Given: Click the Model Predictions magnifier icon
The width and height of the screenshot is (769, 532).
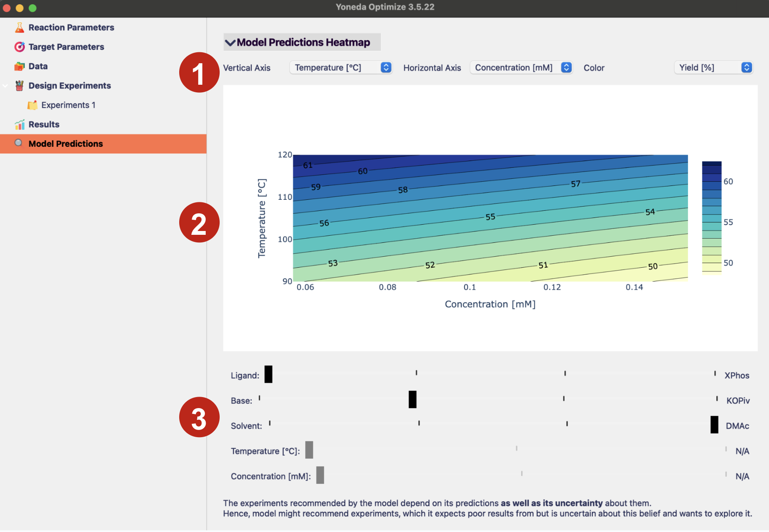Looking at the screenshot, I should click(19, 143).
